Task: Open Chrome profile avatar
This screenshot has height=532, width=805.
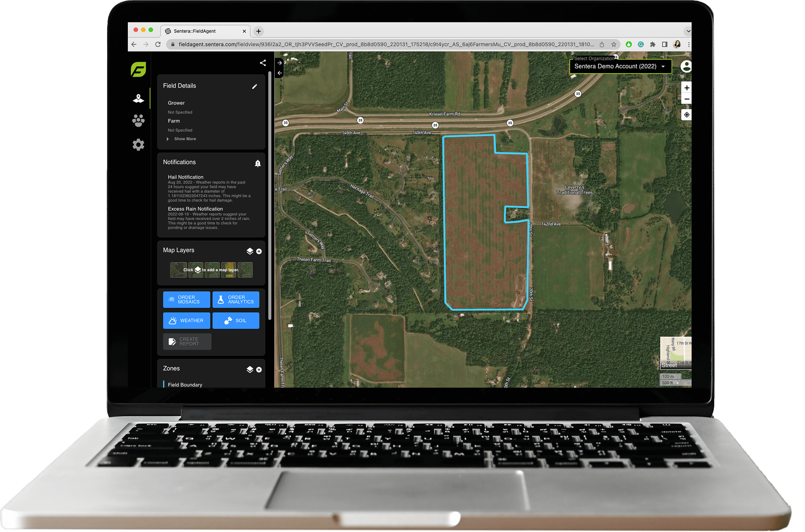Action: point(677,45)
